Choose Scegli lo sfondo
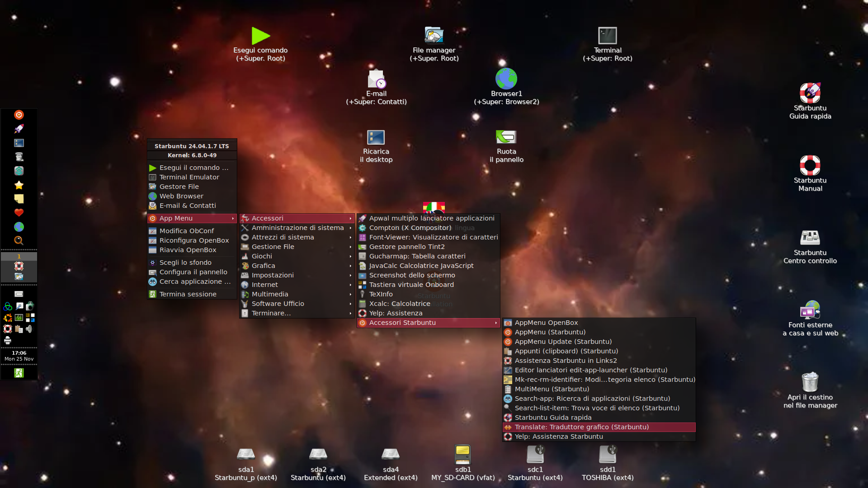868x488 pixels. pyautogui.click(x=192, y=263)
